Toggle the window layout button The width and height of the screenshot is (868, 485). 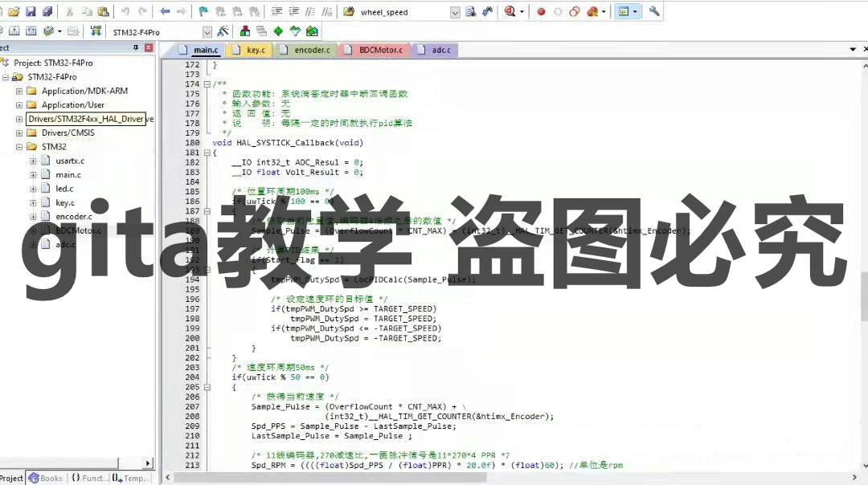(x=624, y=11)
